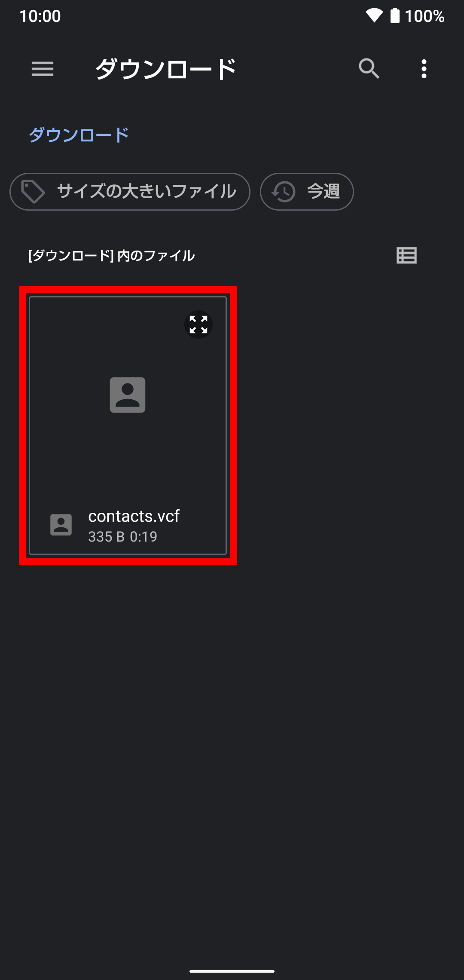This screenshot has height=980, width=464.
Task: Click the small contact icon beside contacts.vcf
Action: (61, 525)
